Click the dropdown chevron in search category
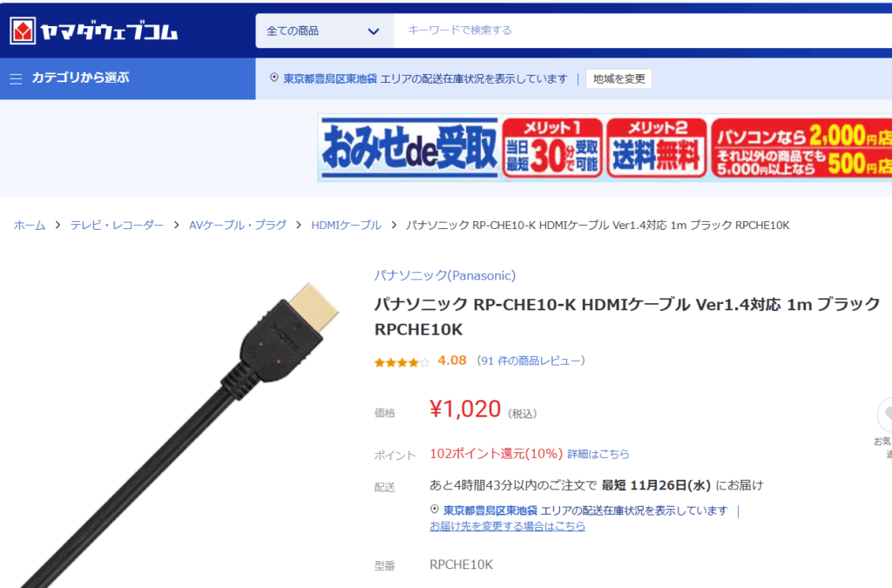Image resolution: width=892 pixels, height=588 pixels. 373,31
